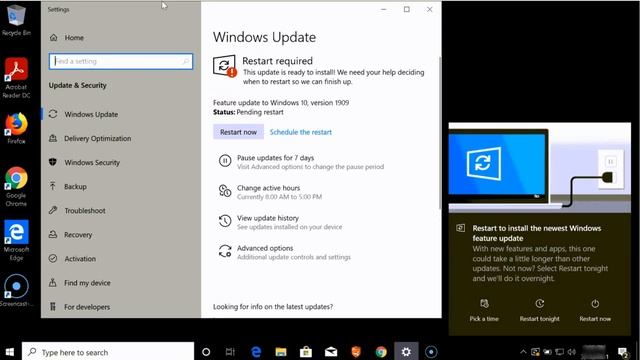Show hidden system tray icons
The image size is (640, 360).
(x=523, y=352)
